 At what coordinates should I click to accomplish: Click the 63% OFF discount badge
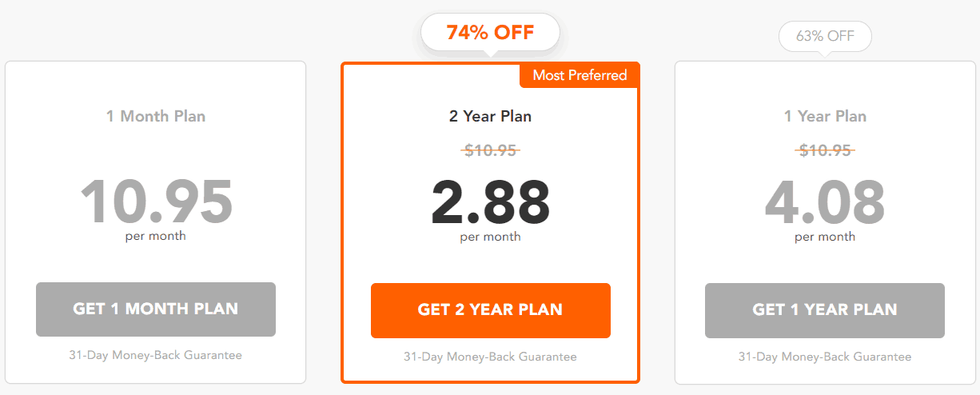(x=825, y=36)
